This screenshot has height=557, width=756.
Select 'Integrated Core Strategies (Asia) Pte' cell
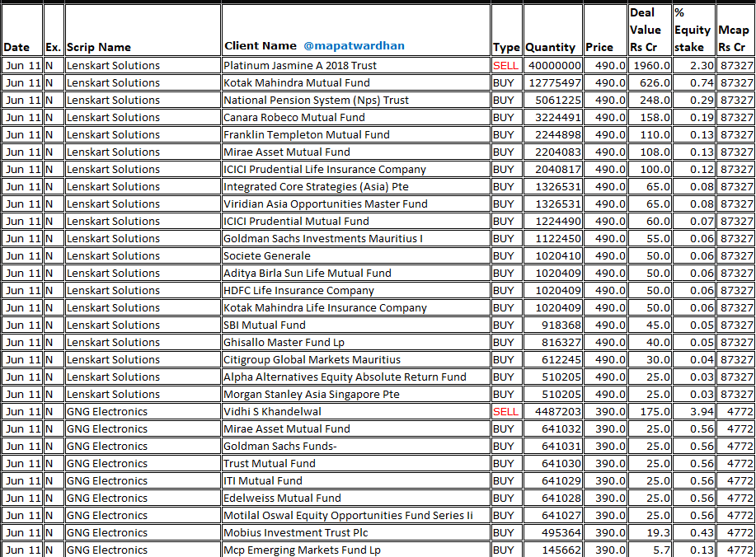click(356, 187)
